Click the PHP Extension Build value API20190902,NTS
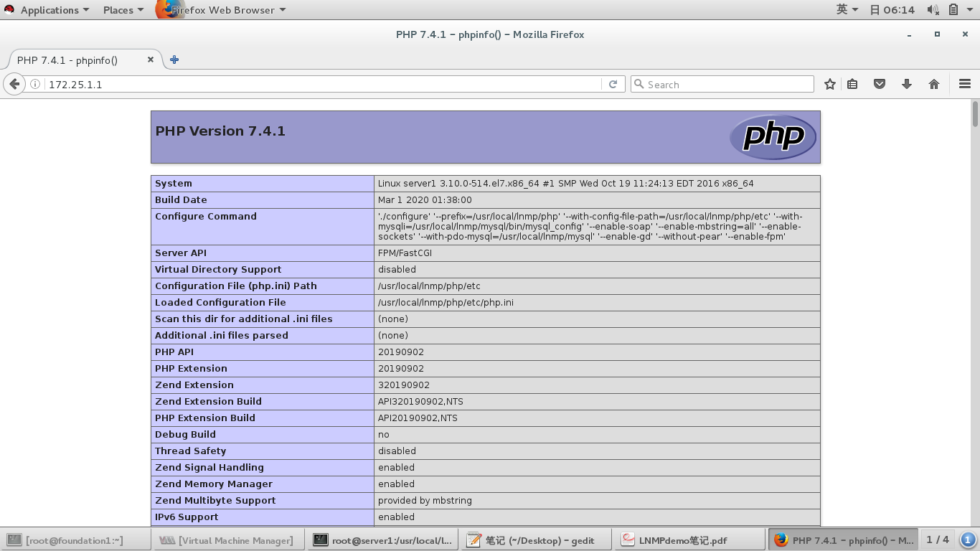Viewport: 980px width, 551px height. (418, 418)
